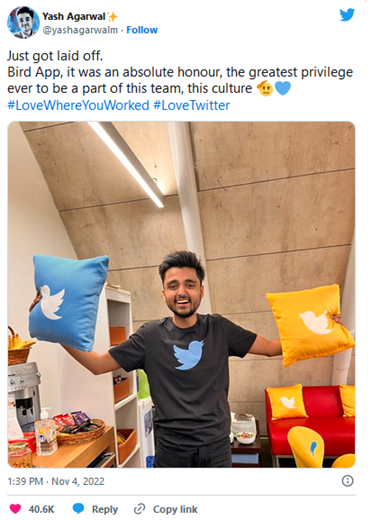Open Yash Agarwal's profile avatar
372x520 pixels.
23,22
